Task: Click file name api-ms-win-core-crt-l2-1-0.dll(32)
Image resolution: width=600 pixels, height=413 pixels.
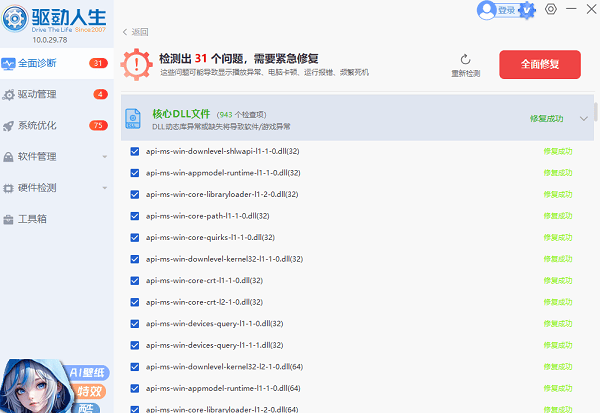Action: click(204, 302)
